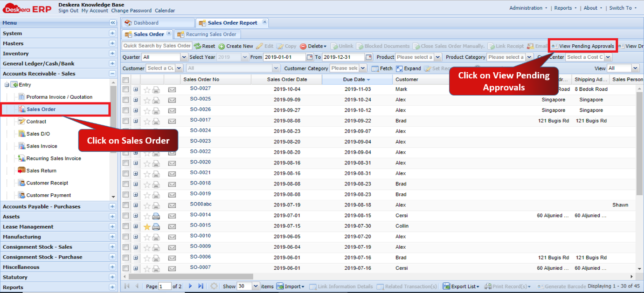Click the Calendar link
Viewport: 644px width, 293px height.
pyautogui.click(x=165, y=11)
